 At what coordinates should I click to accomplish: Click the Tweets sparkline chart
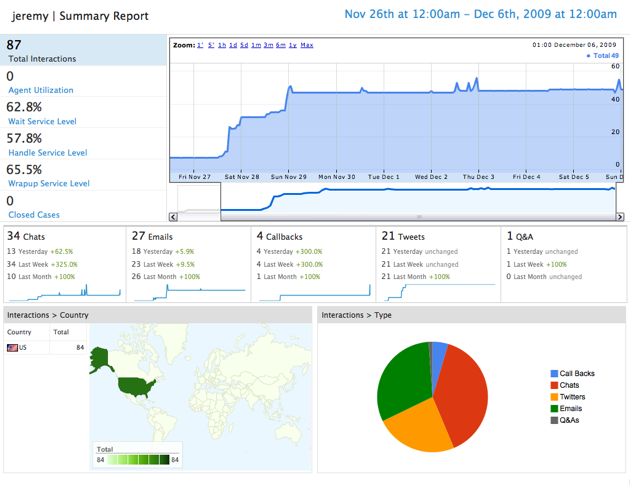(x=437, y=291)
